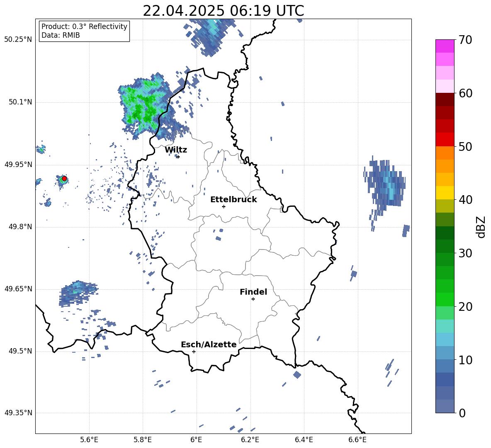Click the Findel station cross marker
Screen dimensions: 491x448
pyautogui.click(x=253, y=299)
